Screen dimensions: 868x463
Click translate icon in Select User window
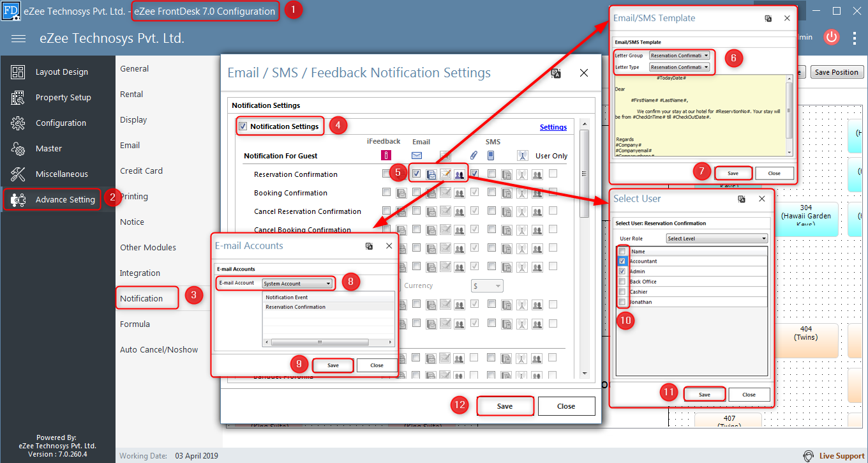742,199
